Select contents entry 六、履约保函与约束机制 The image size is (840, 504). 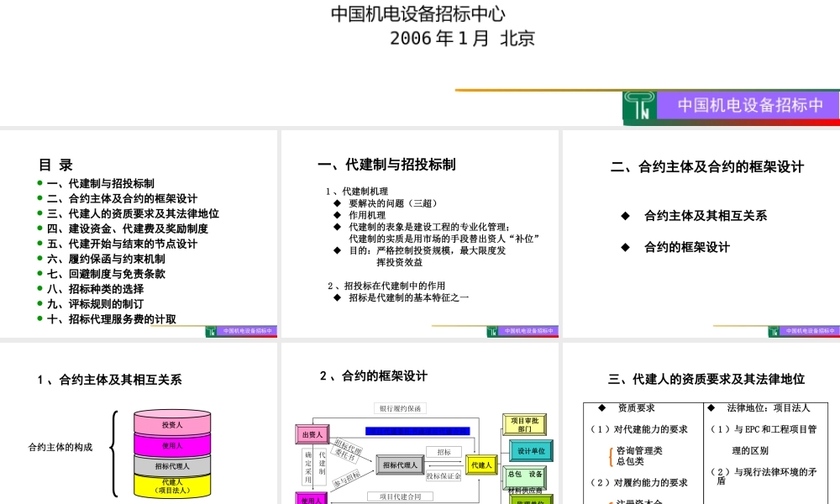[106, 259]
